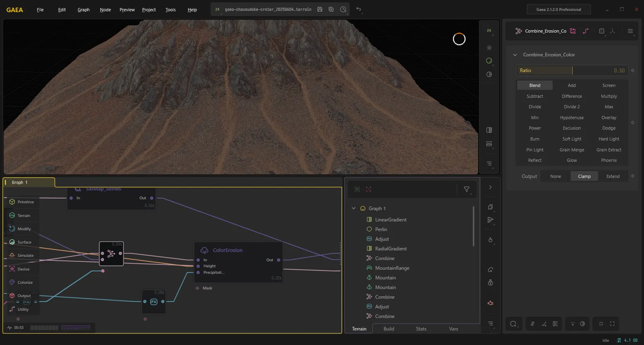Click the viewport sun lighting icon

tap(489, 48)
